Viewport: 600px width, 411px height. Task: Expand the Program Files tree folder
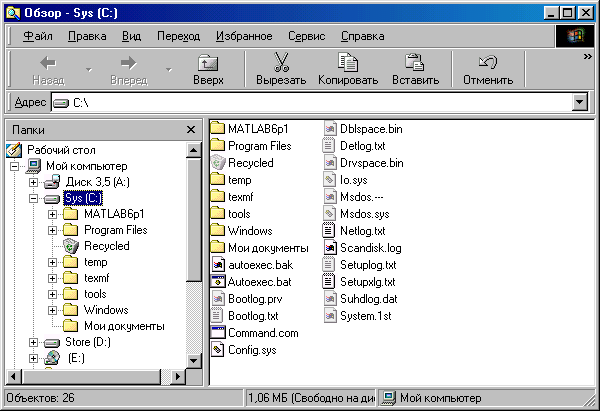[52, 230]
